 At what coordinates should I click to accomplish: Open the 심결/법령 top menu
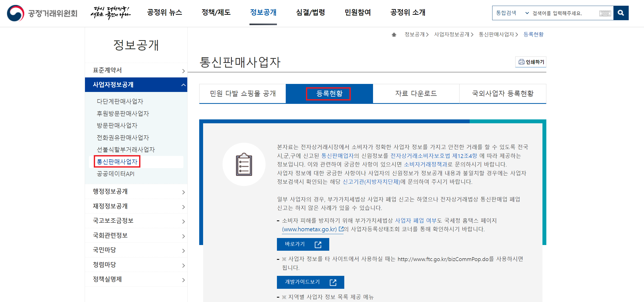coord(310,12)
